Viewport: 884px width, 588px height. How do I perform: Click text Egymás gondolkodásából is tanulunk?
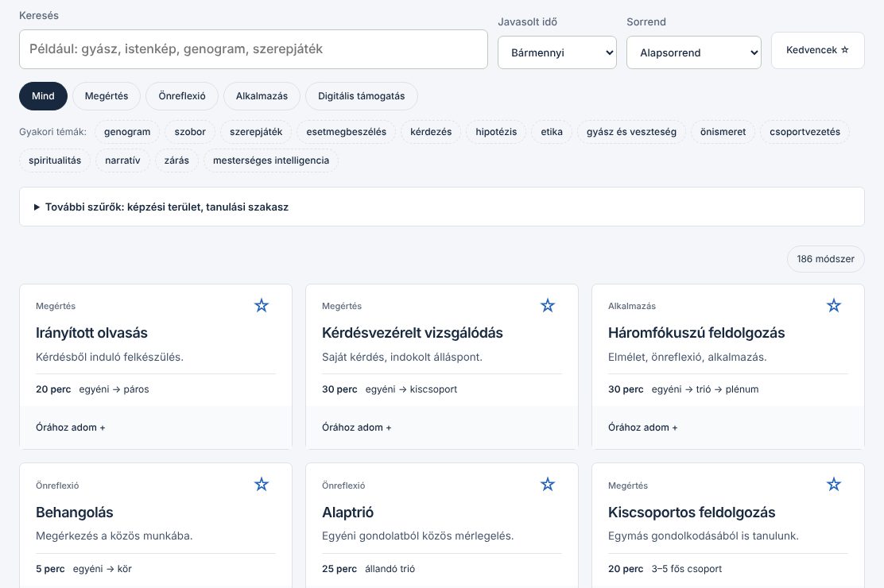(x=703, y=536)
